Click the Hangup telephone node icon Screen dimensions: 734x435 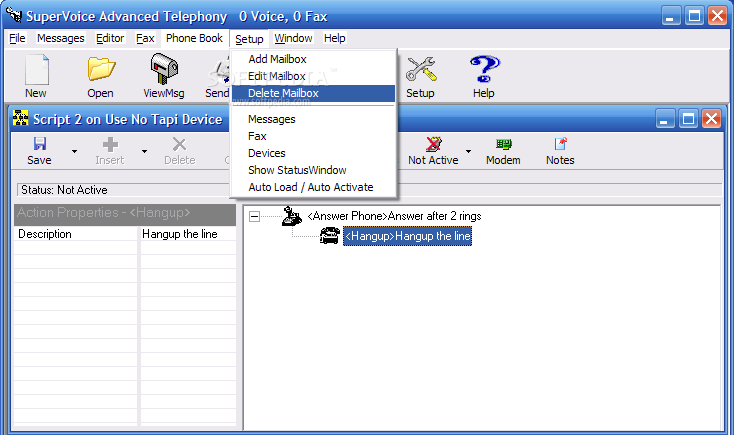[330, 235]
